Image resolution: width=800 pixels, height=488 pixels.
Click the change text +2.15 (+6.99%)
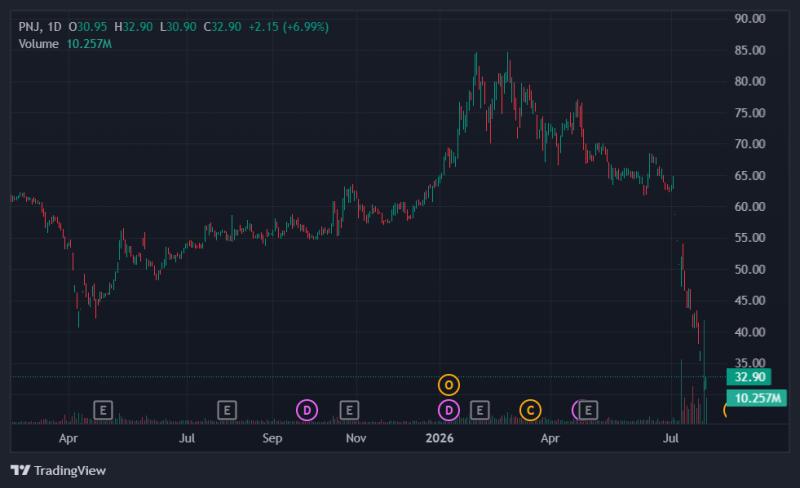pyautogui.click(x=288, y=27)
